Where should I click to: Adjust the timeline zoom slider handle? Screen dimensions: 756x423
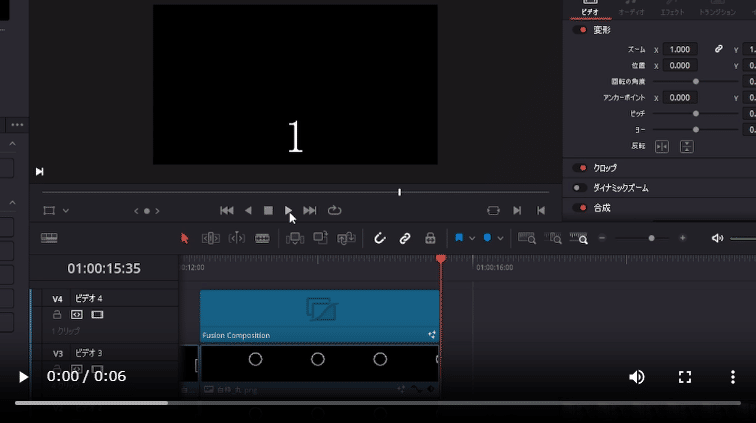[x=651, y=238]
